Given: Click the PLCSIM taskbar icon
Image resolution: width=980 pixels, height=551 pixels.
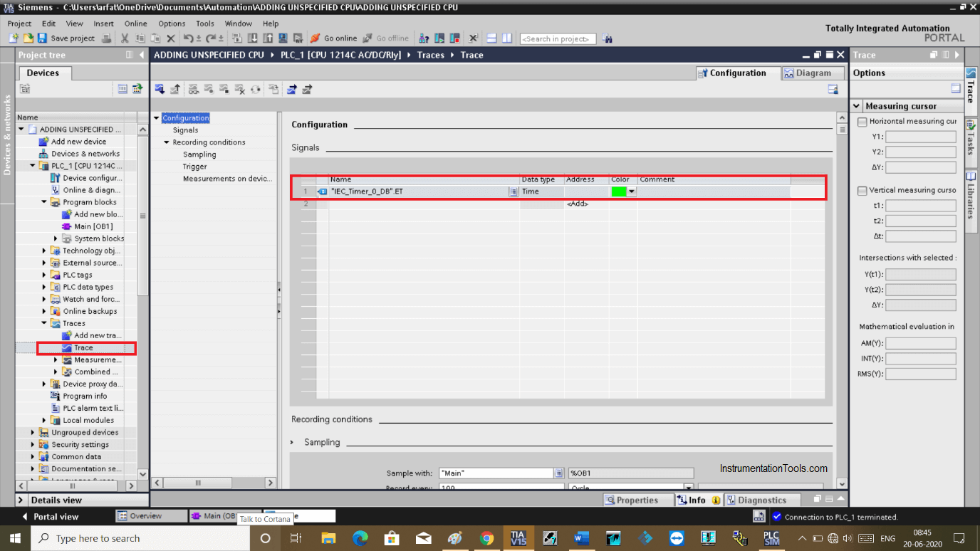Looking at the screenshot, I should click(771, 538).
